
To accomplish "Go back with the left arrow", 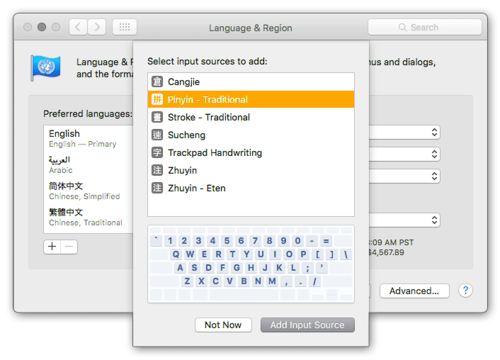I will pos(78,27).
